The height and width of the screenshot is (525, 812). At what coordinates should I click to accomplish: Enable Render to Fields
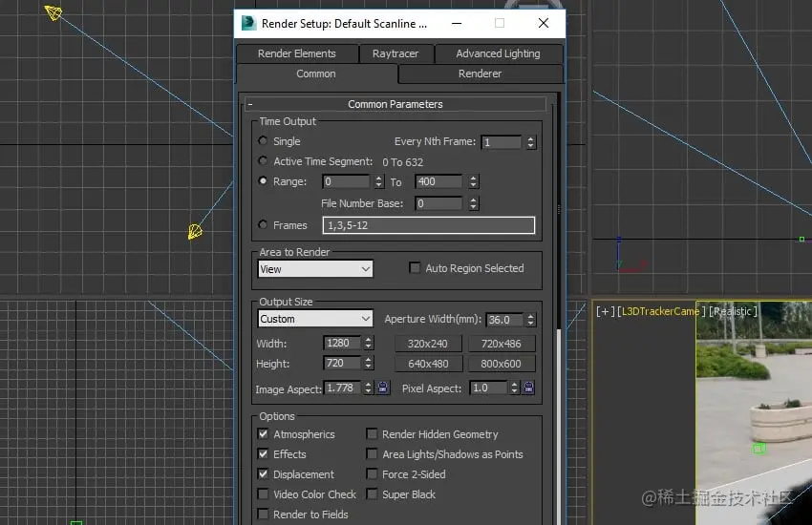263,514
